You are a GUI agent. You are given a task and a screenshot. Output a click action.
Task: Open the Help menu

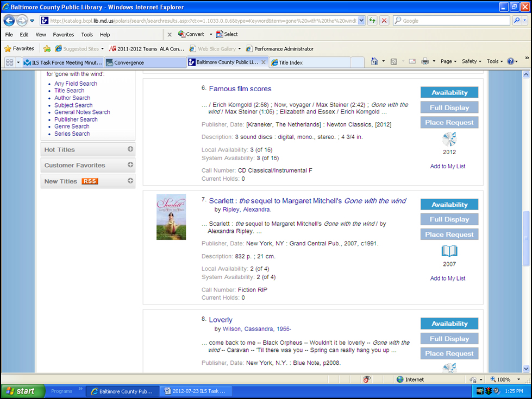point(105,35)
